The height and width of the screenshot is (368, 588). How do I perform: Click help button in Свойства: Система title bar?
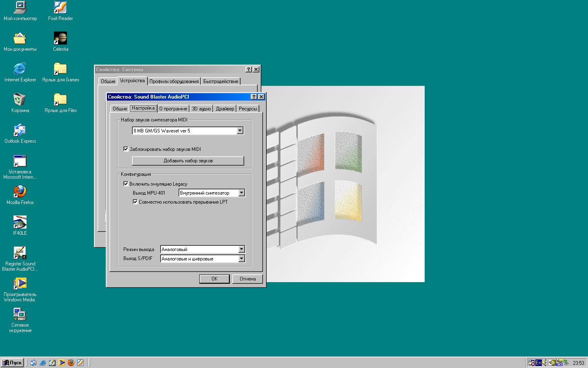point(249,70)
